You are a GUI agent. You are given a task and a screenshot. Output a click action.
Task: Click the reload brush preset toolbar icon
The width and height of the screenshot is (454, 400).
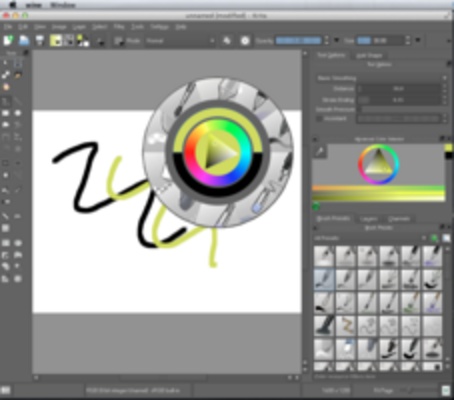245,41
